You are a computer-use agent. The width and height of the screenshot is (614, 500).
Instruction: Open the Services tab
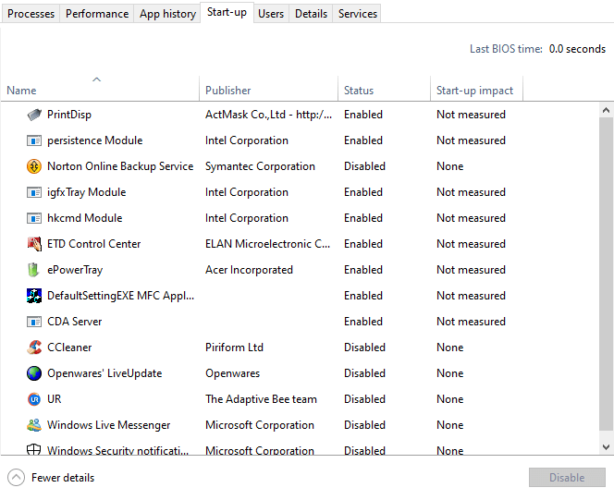tap(357, 14)
